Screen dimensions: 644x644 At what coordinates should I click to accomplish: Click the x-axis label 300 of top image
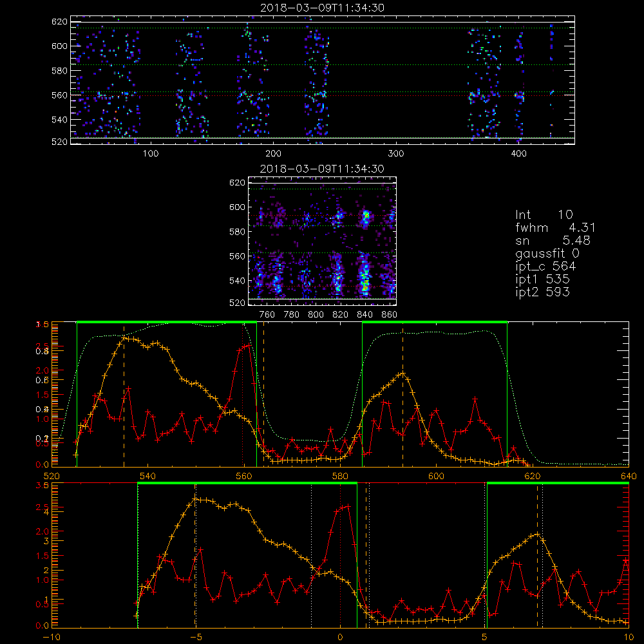396,154
